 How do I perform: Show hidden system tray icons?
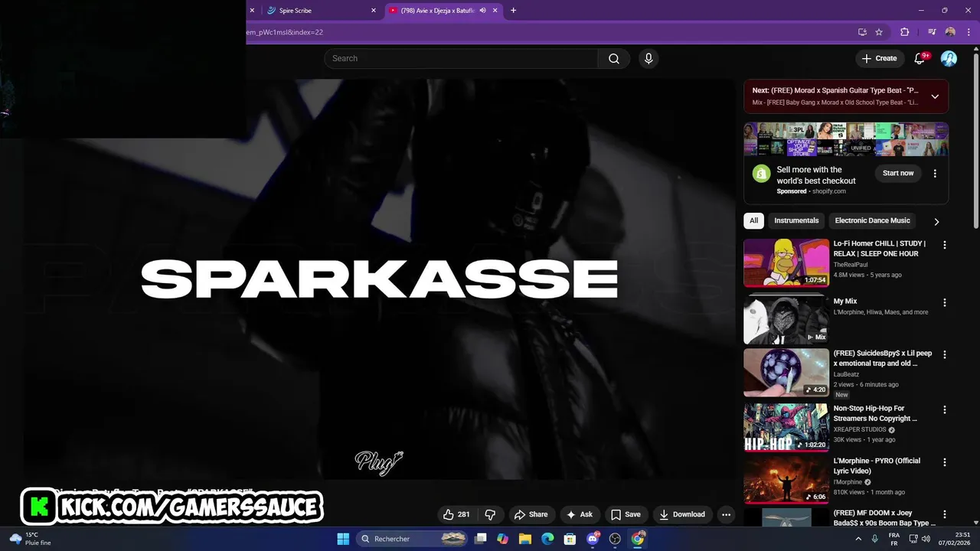(x=858, y=539)
